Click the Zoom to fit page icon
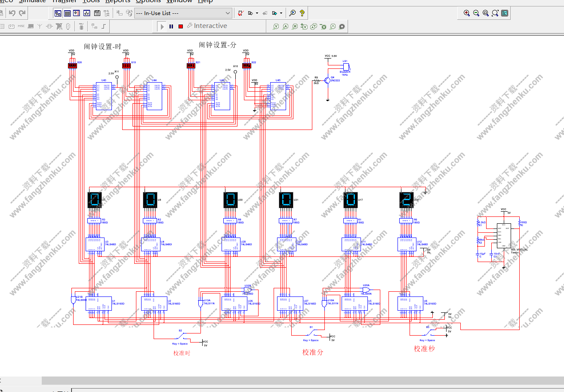This screenshot has width=564, height=392. pos(495,13)
